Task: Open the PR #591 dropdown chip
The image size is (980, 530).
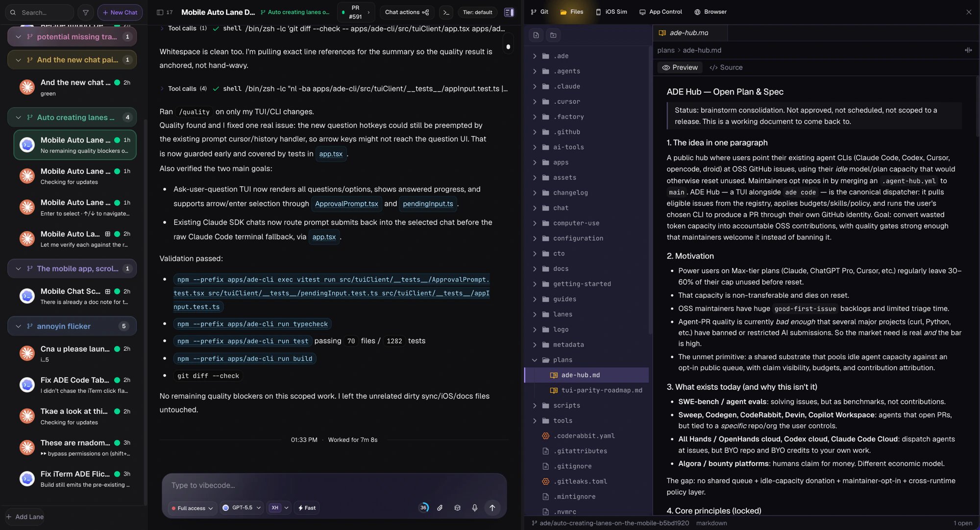Action: coord(356,12)
